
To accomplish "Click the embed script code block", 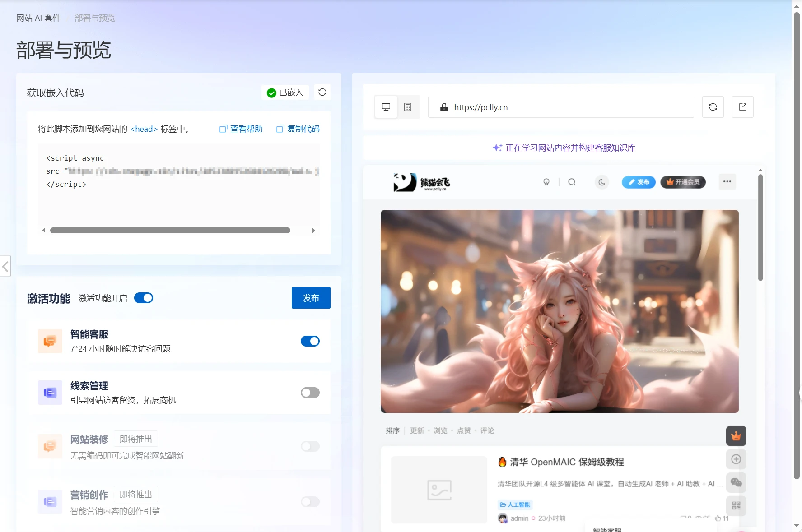I will pyautogui.click(x=179, y=185).
